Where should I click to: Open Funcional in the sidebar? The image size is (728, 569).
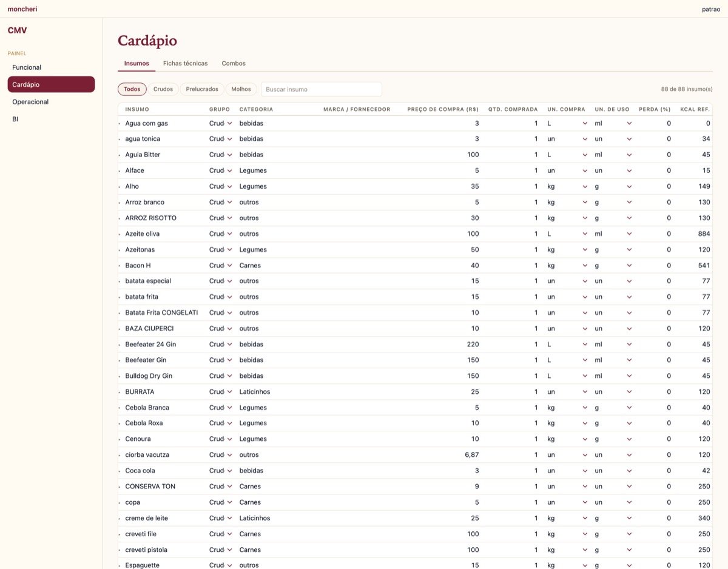coord(51,67)
